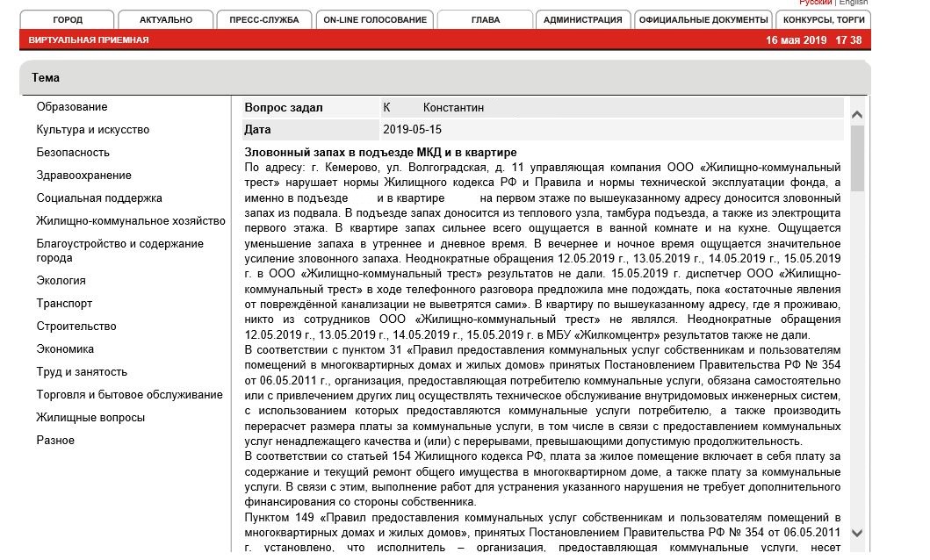Click the scroll down arrow
Image resolution: width=930 pixels, height=560 pixels.
point(857,533)
